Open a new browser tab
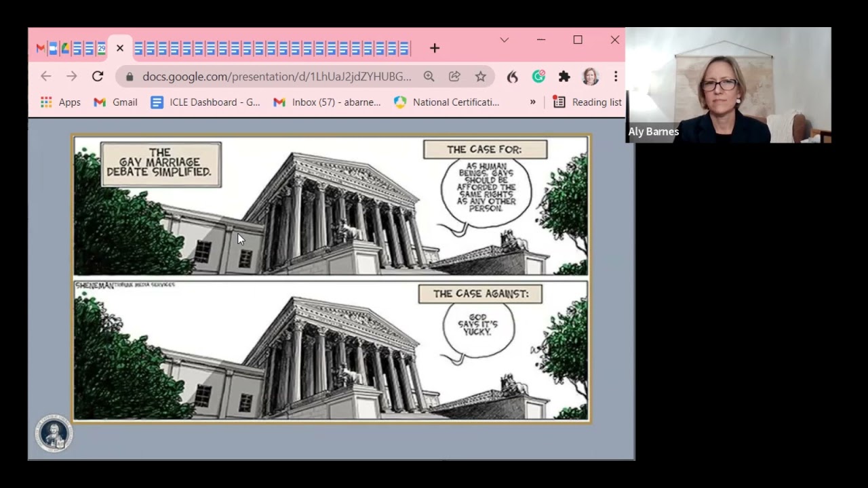868x488 pixels. 435,48
